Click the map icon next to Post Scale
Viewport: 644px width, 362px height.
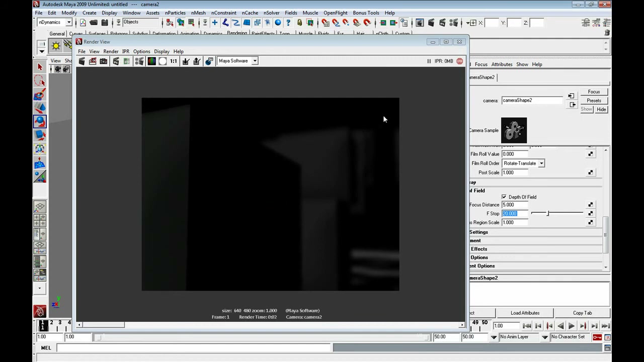[590, 172]
